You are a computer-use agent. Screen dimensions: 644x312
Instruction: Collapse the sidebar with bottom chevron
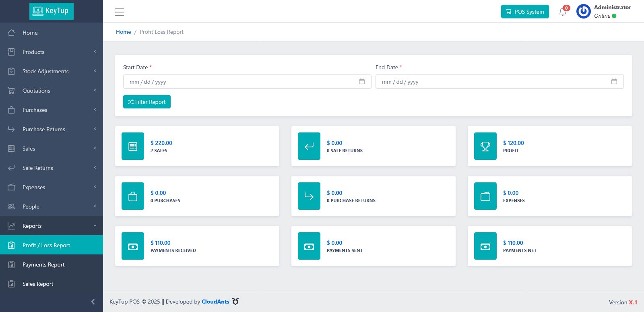(93, 302)
